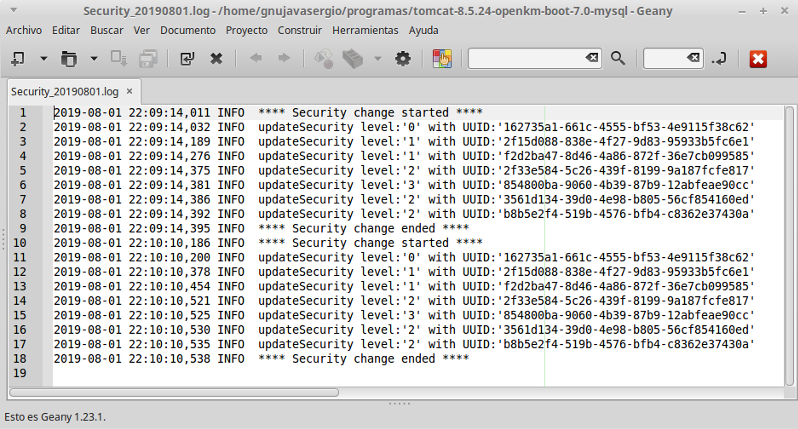
Task: Open the color chooser tool
Action: pos(441,59)
